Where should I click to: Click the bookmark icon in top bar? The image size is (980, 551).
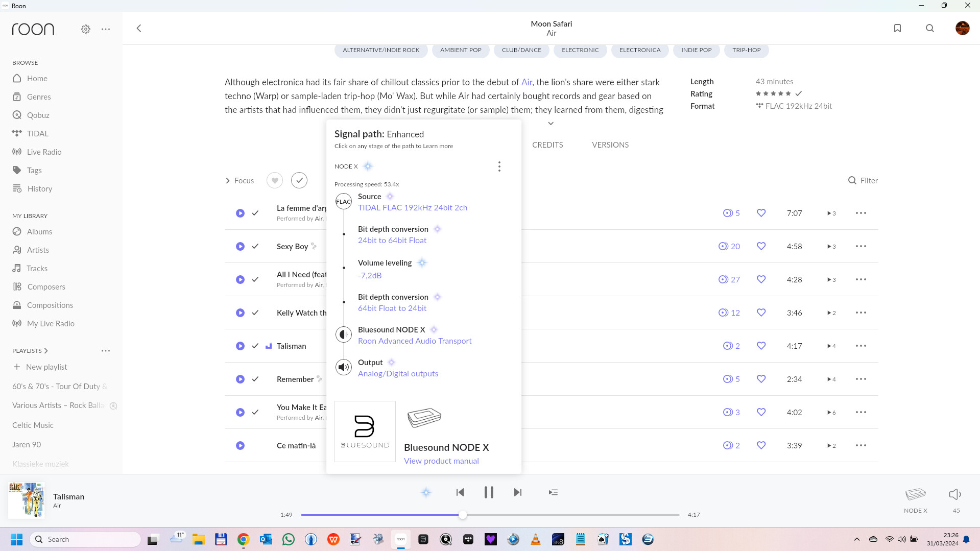point(897,29)
